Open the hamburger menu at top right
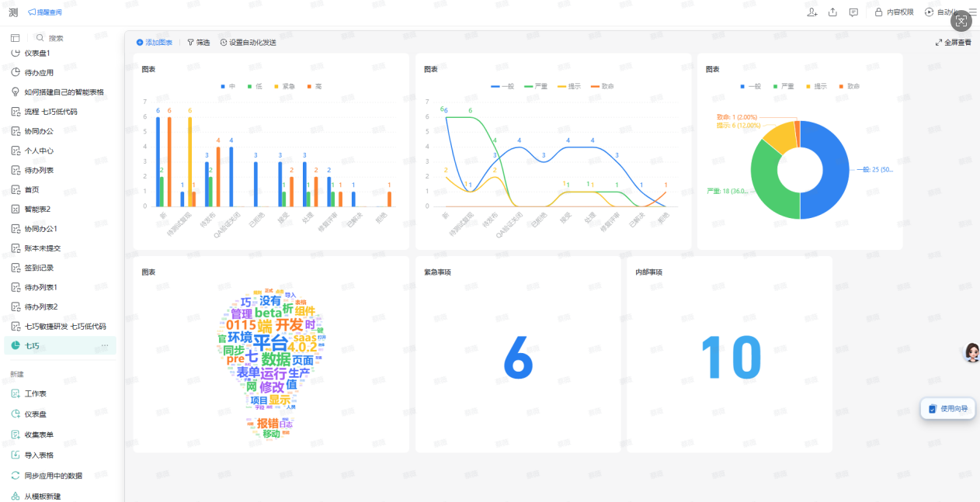980x502 pixels. (972, 12)
